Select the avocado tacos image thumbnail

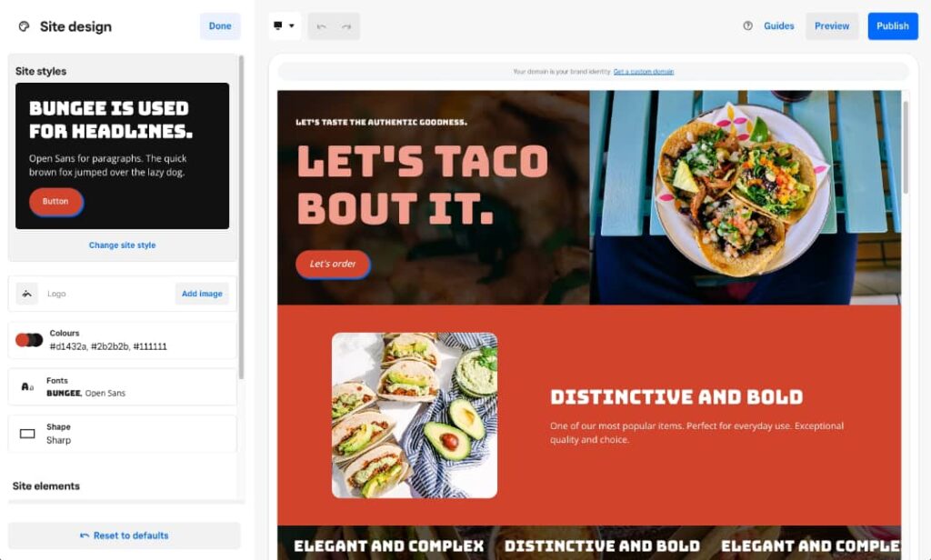coord(415,415)
